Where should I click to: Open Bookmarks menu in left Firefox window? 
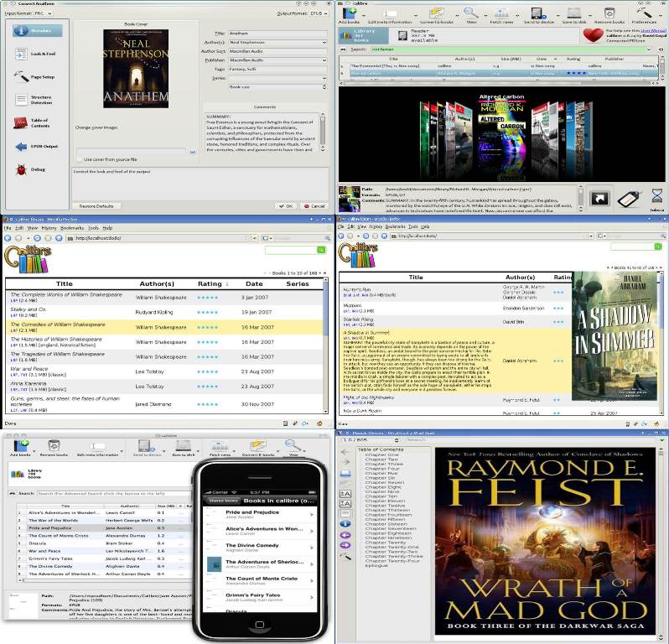pyautogui.click(x=72, y=228)
